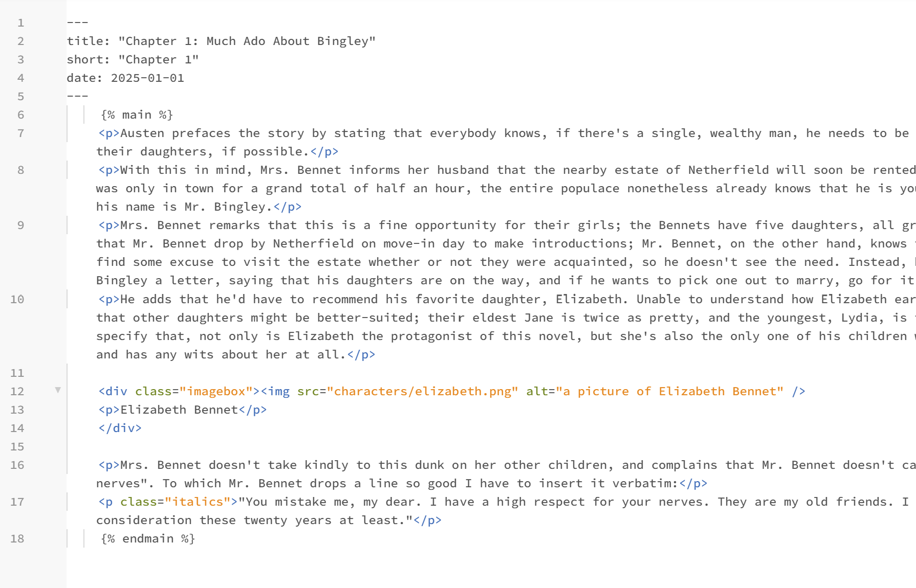Collapse the fold arrow on line 12

pyautogui.click(x=58, y=390)
